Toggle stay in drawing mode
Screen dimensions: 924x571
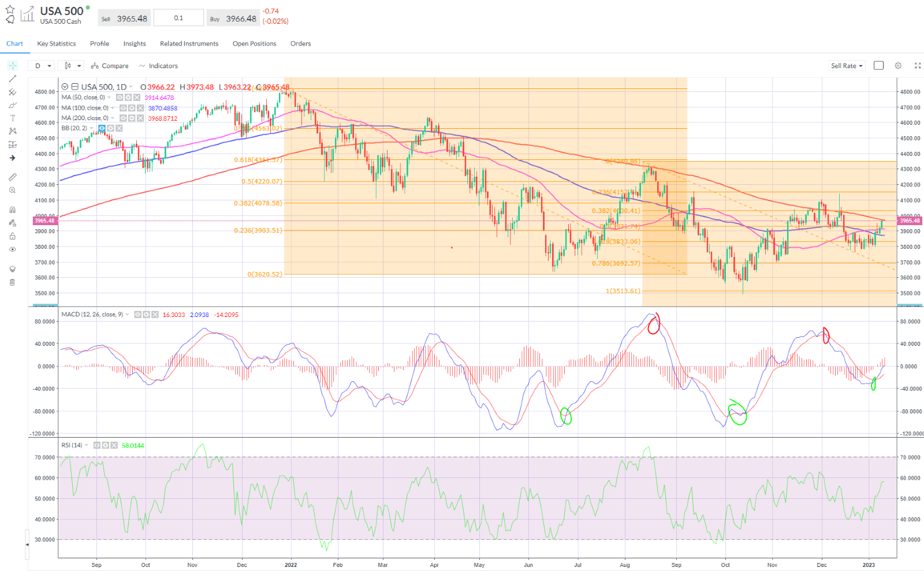click(x=12, y=223)
